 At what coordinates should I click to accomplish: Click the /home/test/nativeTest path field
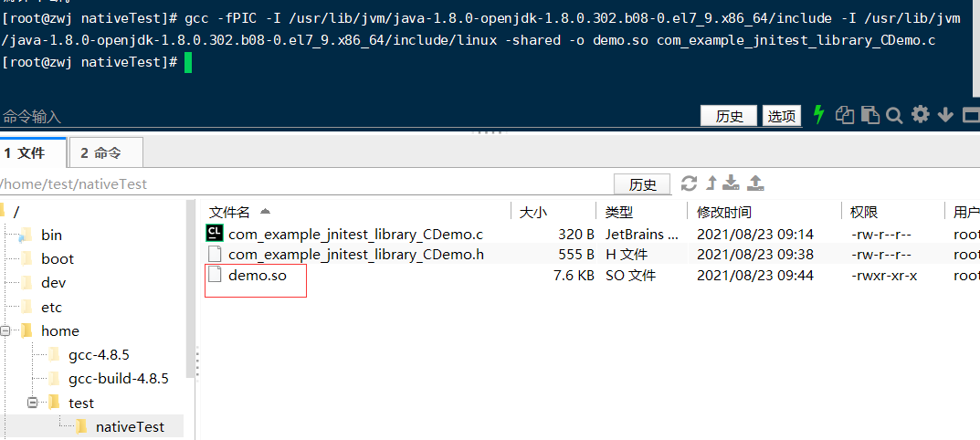304,184
